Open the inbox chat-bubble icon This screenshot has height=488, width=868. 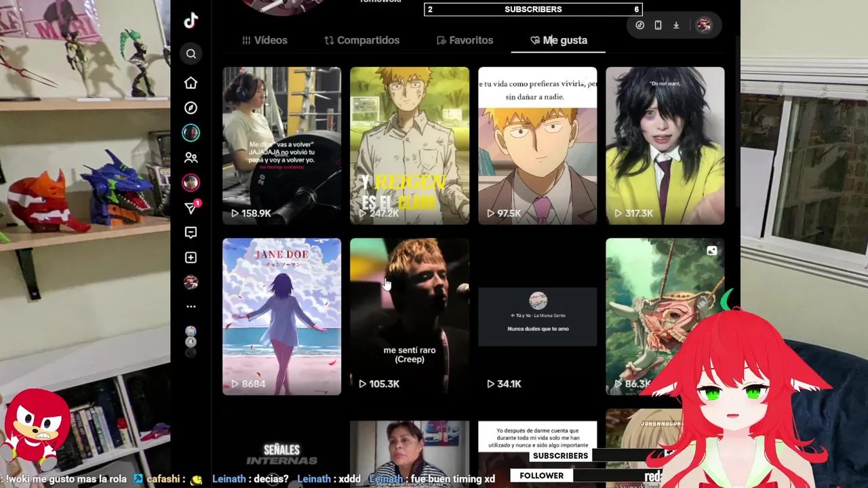pos(191,232)
